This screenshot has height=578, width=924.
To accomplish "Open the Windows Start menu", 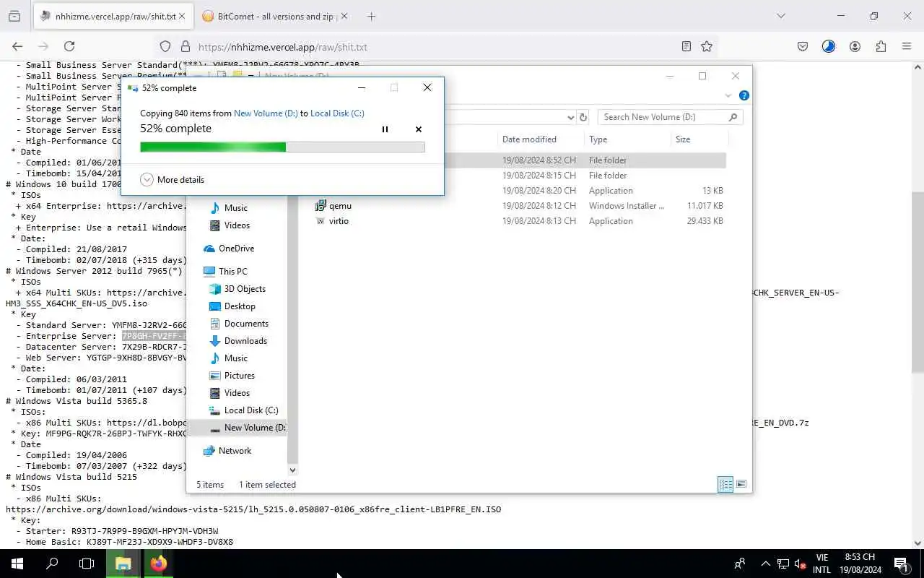I will click(17, 564).
